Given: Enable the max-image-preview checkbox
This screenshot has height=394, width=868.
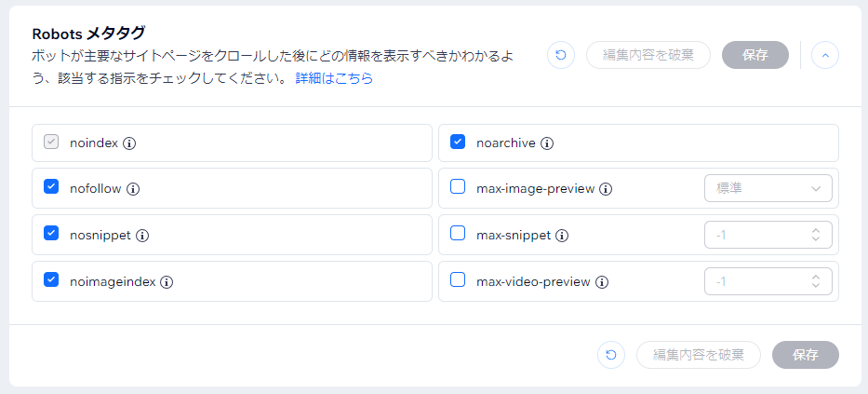Looking at the screenshot, I should pos(457,186).
